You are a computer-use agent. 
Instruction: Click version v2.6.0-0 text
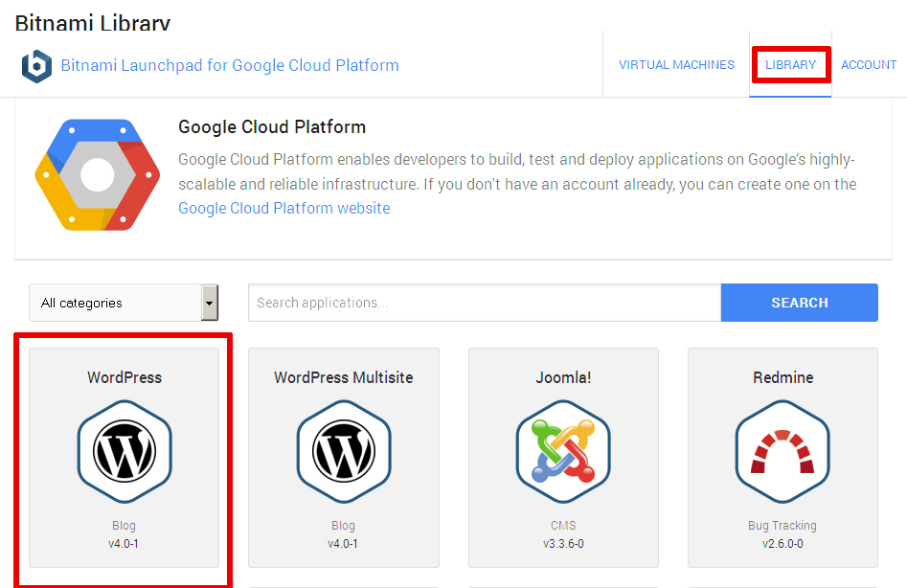(x=782, y=544)
